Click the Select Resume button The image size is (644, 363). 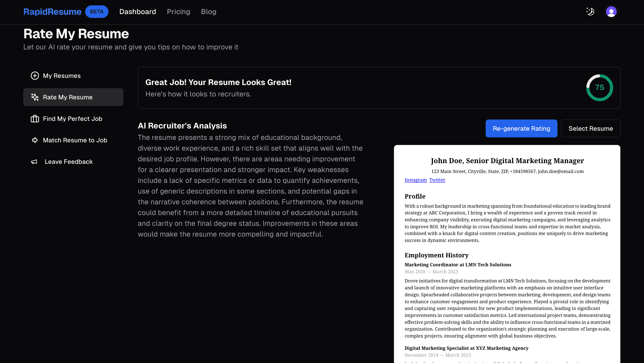click(x=591, y=128)
